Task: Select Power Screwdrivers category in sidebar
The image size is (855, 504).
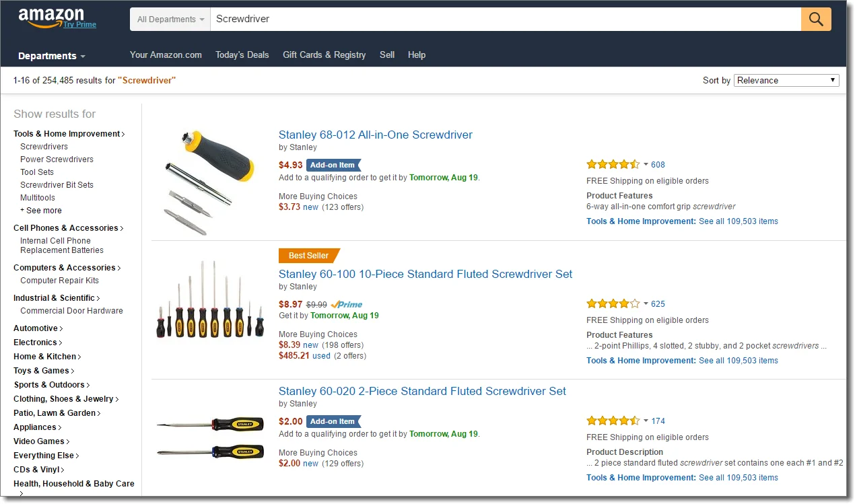Action: 57,159
